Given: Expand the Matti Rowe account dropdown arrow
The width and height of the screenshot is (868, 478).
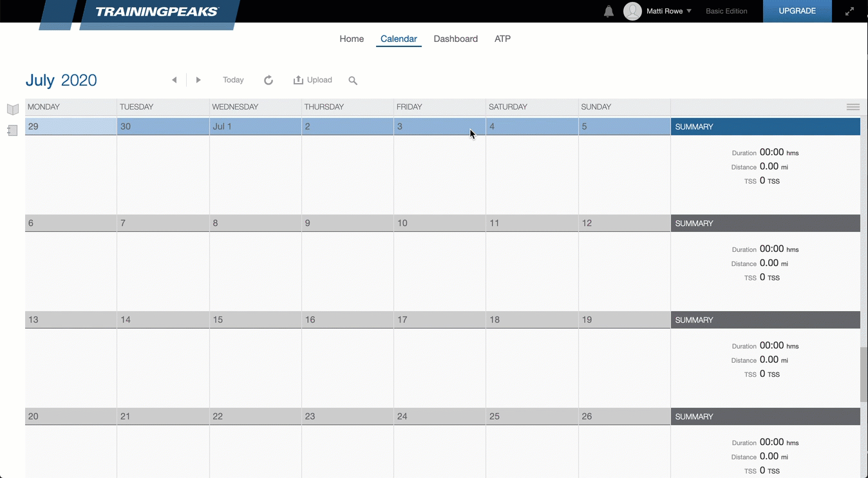Looking at the screenshot, I should [x=689, y=11].
